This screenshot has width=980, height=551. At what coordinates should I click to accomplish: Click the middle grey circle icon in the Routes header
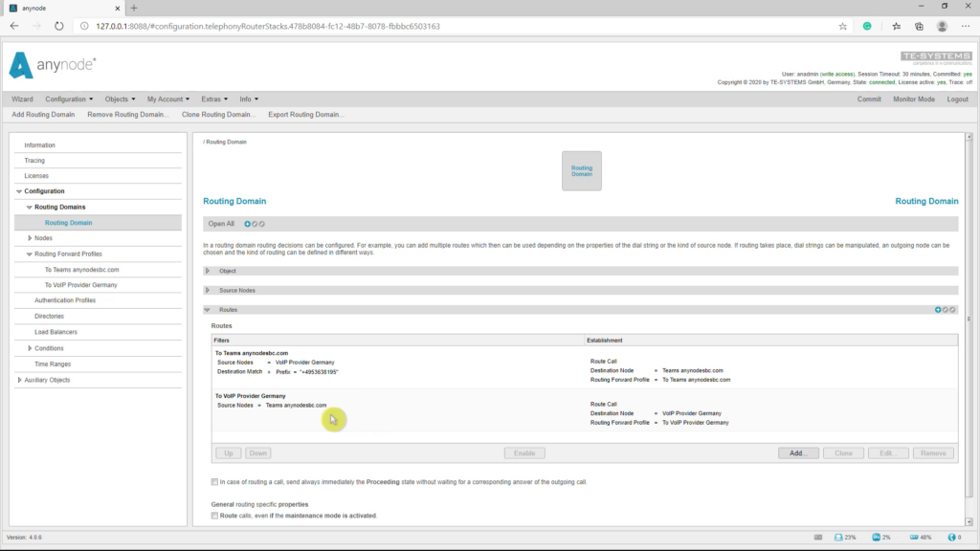(x=945, y=310)
